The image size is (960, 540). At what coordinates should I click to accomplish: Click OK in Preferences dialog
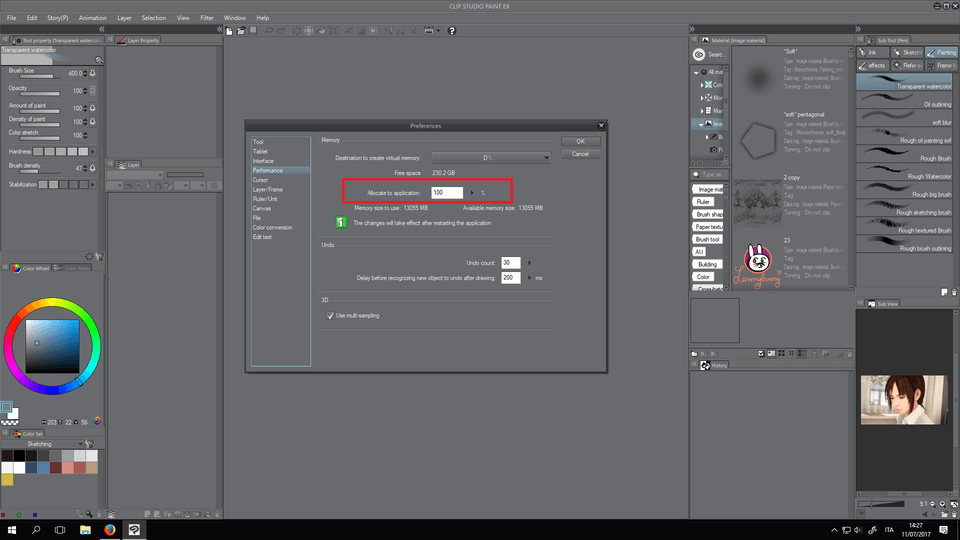[580, 142]
